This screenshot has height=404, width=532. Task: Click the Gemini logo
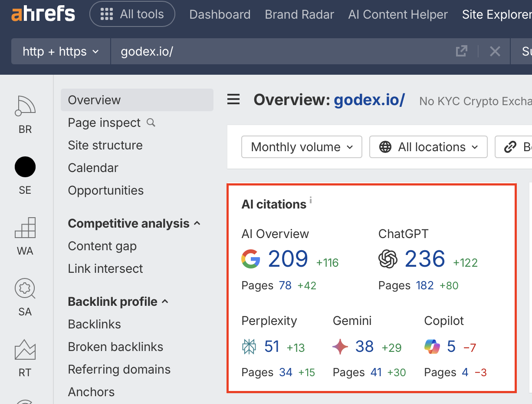coord(340,347)
